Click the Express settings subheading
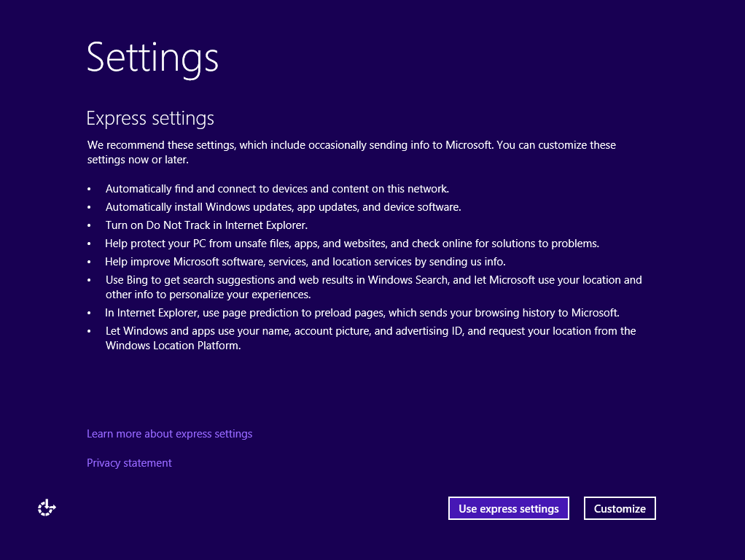The width and height of the screenshot is (745, 560). 150,118
